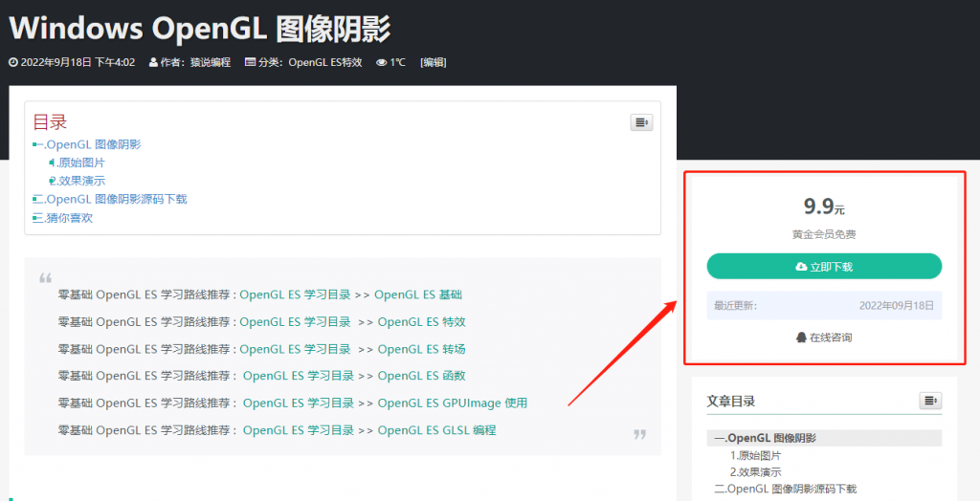Open the OpenGL ES GLSL 编程 link
This screenshot has width=980, height=501.
click(x=436, y=430)
